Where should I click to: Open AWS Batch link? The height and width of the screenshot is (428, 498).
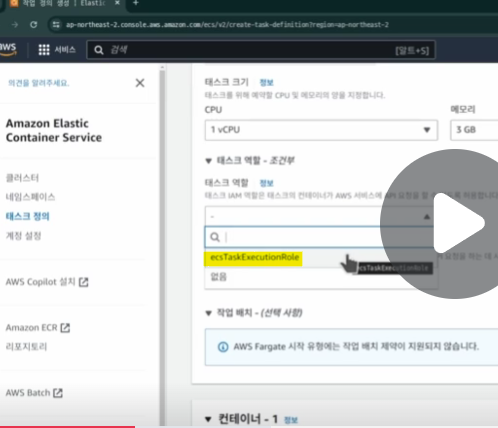click(x=28, y=393)
